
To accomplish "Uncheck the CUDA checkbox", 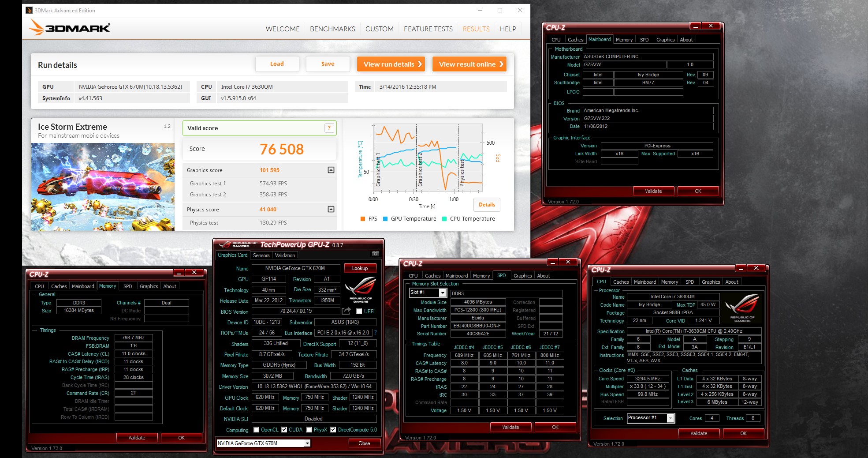I will [x=284, y=430].
